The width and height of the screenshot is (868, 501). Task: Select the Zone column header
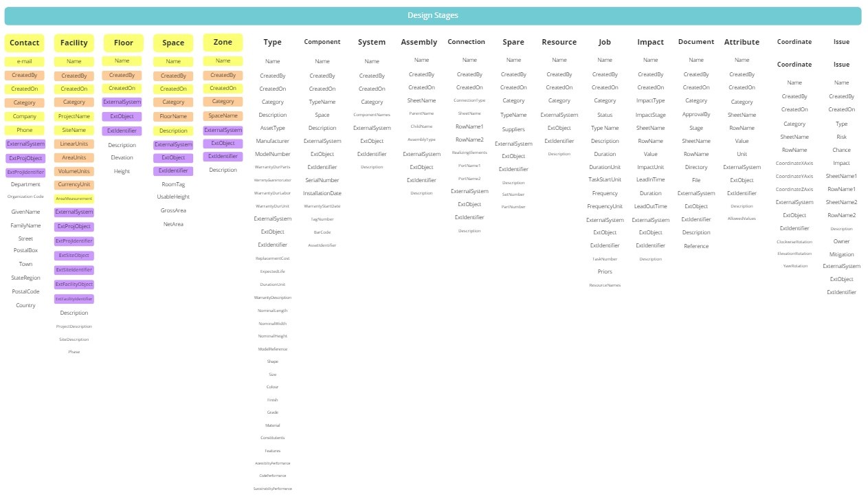pos(223,42)
